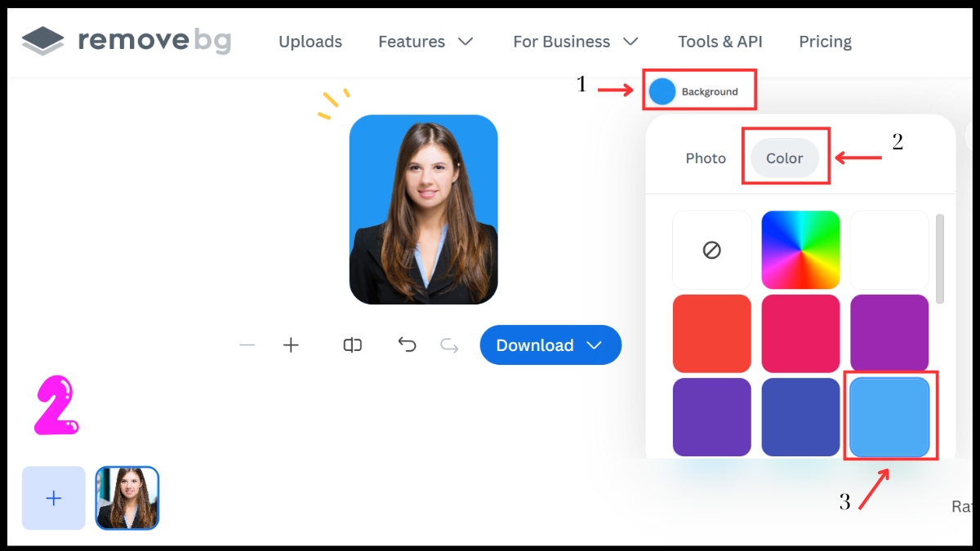This screenshot has height=551, width=980.
Task: Select the uploaded woman photo thumbnail
Action: pos(127,498)
